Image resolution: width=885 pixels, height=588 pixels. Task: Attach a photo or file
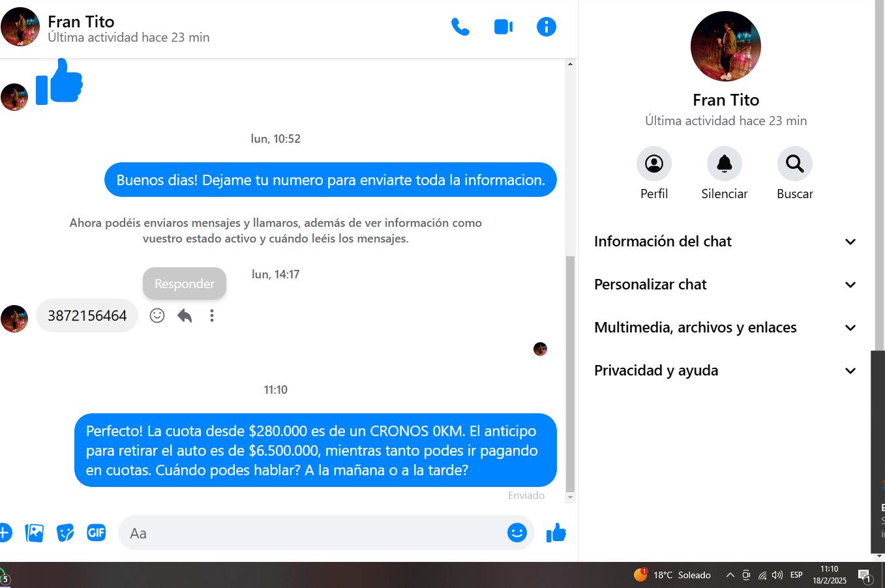pyautogui.click(x=34, y=533)
